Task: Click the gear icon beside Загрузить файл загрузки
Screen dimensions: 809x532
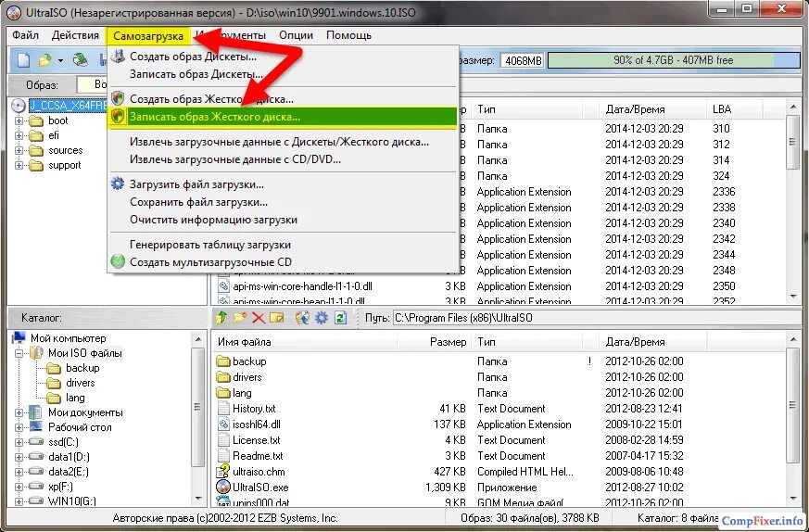Action: point(118,184)
